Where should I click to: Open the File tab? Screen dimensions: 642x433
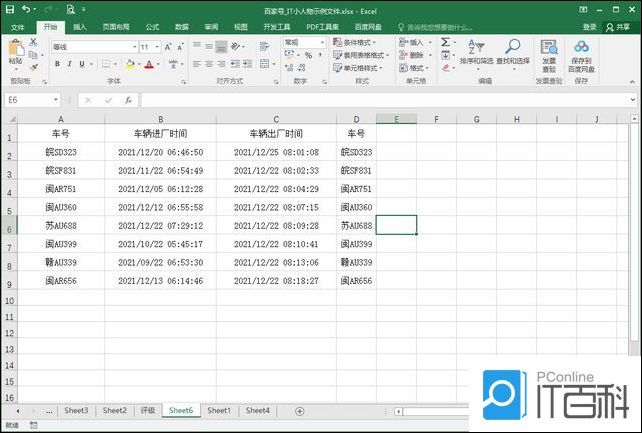pyautogui.click(x=18, y=27)
